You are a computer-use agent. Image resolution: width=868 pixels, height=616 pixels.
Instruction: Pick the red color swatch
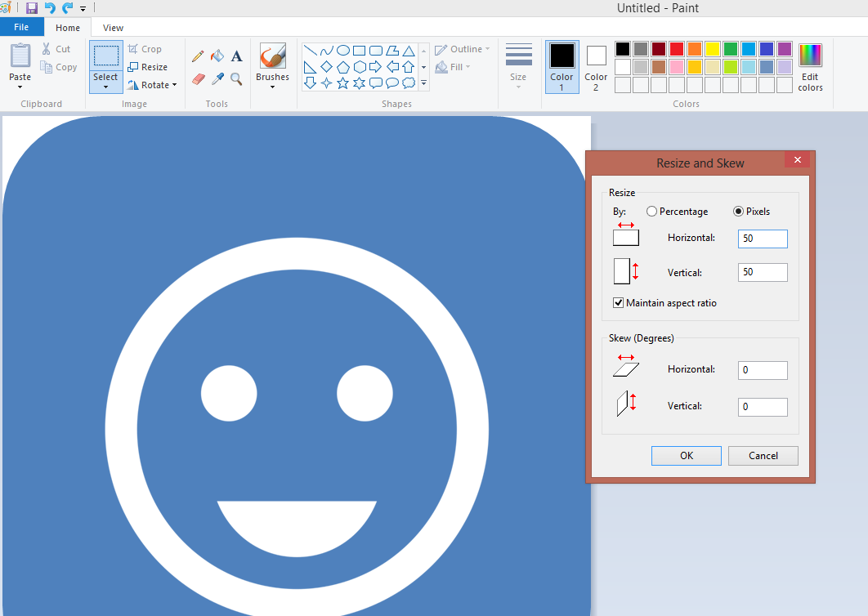click(677, 49)
